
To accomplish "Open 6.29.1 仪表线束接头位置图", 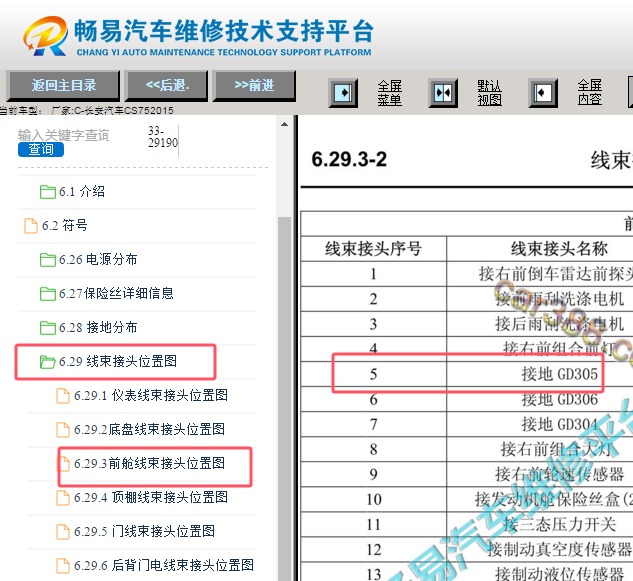I will click(x=151, y=395).
